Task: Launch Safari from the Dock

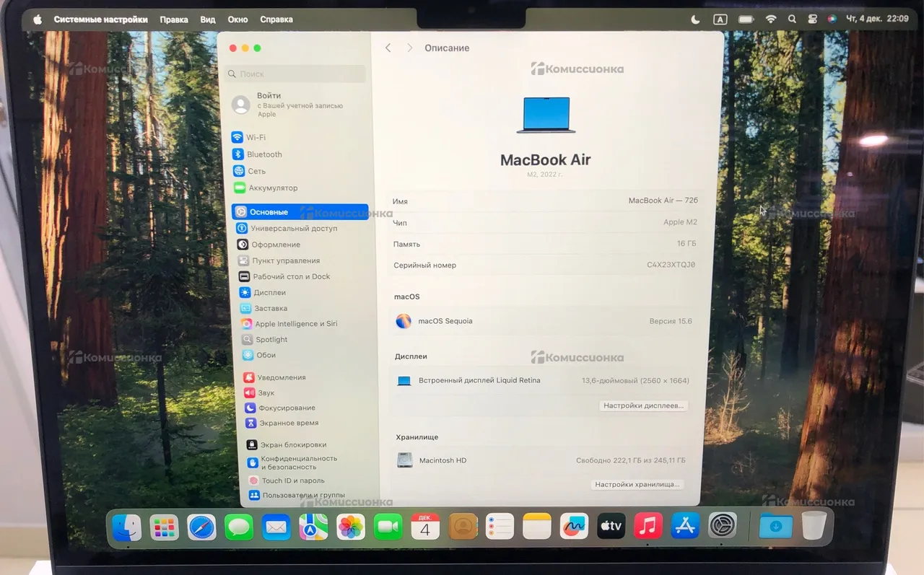Action: tap(202, 527)
